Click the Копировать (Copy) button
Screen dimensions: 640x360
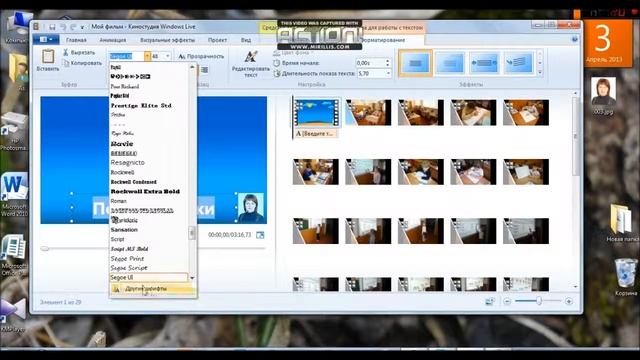[82, 63]
